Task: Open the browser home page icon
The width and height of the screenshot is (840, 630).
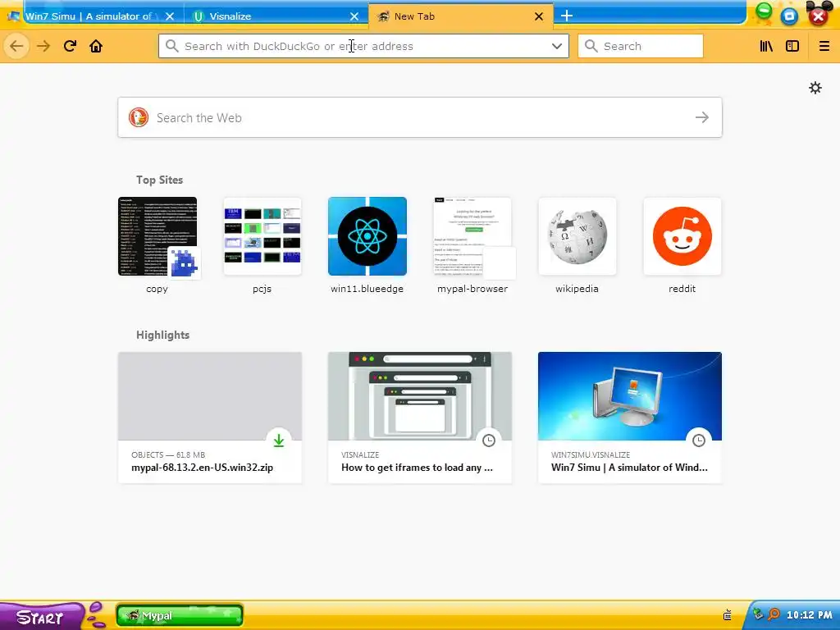Action: coord(96,46)
